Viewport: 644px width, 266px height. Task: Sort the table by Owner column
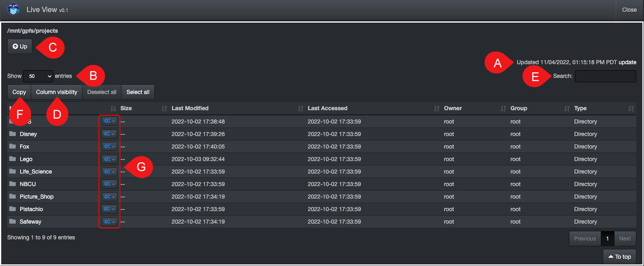453,108
